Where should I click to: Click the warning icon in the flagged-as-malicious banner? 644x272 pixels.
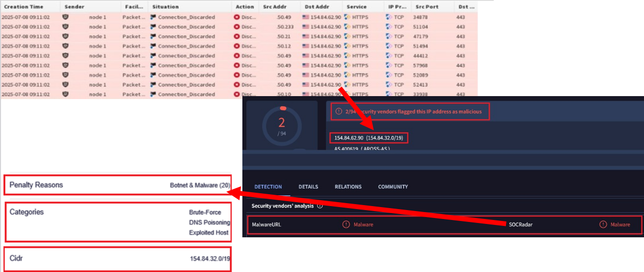tap(339, 112)
